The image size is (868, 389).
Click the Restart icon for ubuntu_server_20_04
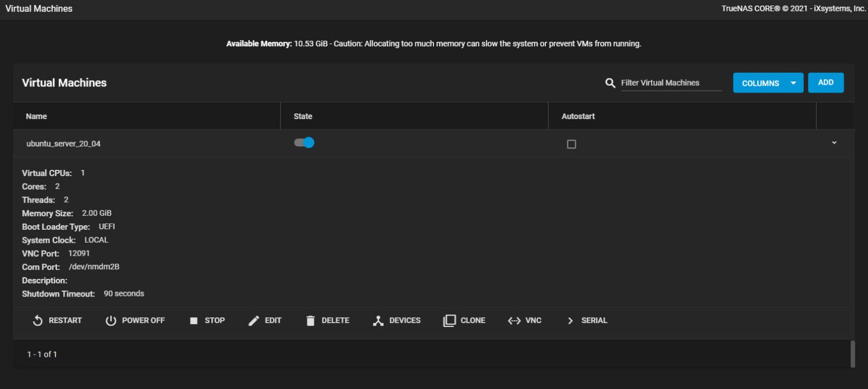point(37,320)
